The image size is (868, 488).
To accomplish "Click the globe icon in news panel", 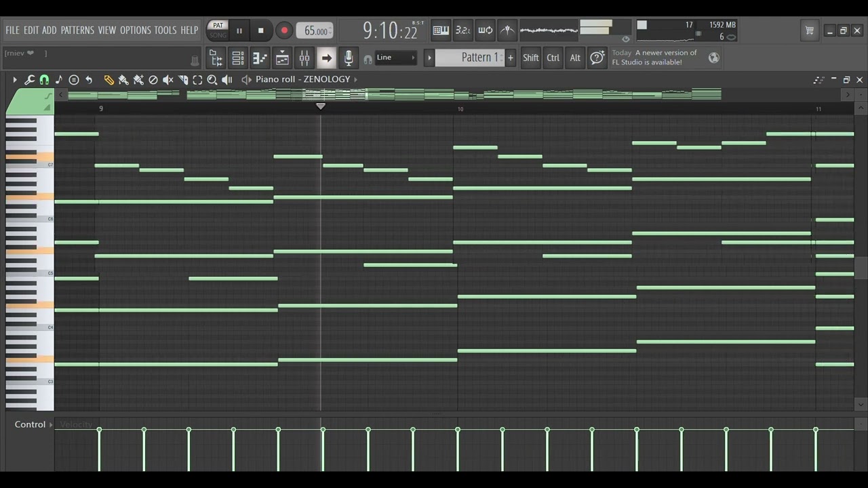I will pos(713,58).
